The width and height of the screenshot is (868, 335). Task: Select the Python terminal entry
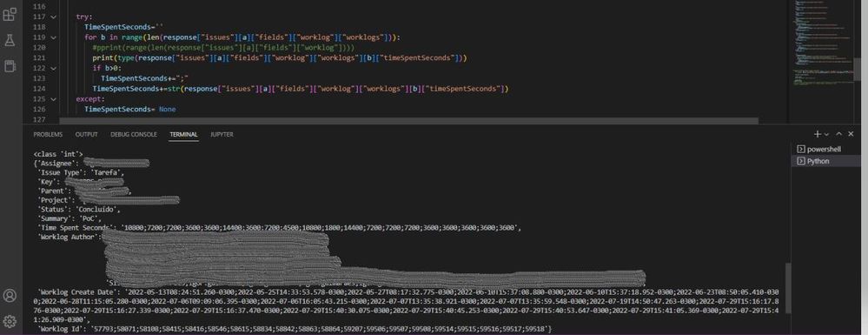(825, 161)
